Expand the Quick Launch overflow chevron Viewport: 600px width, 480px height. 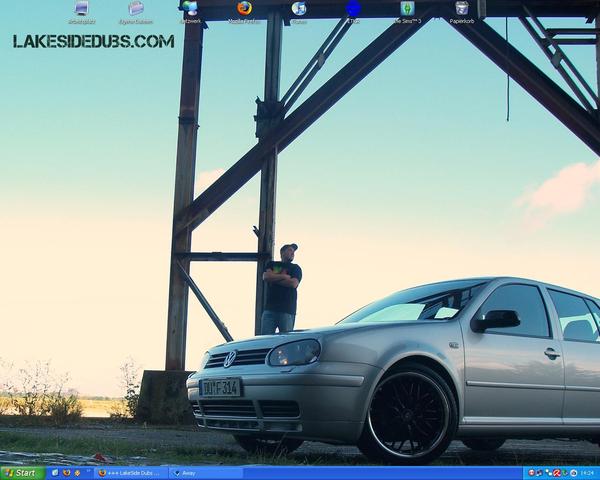[x=88, y=470]
